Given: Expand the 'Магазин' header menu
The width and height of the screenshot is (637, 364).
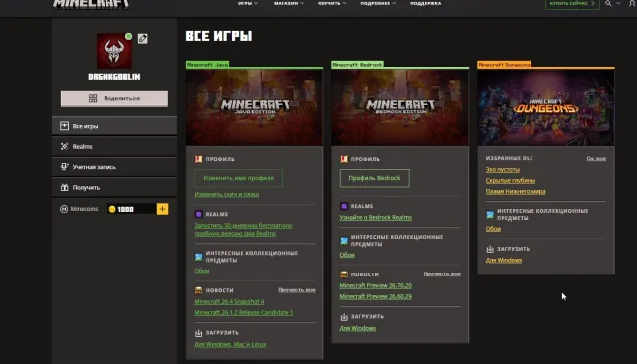Looking at the screenshot, I should [x=289, y=3].
